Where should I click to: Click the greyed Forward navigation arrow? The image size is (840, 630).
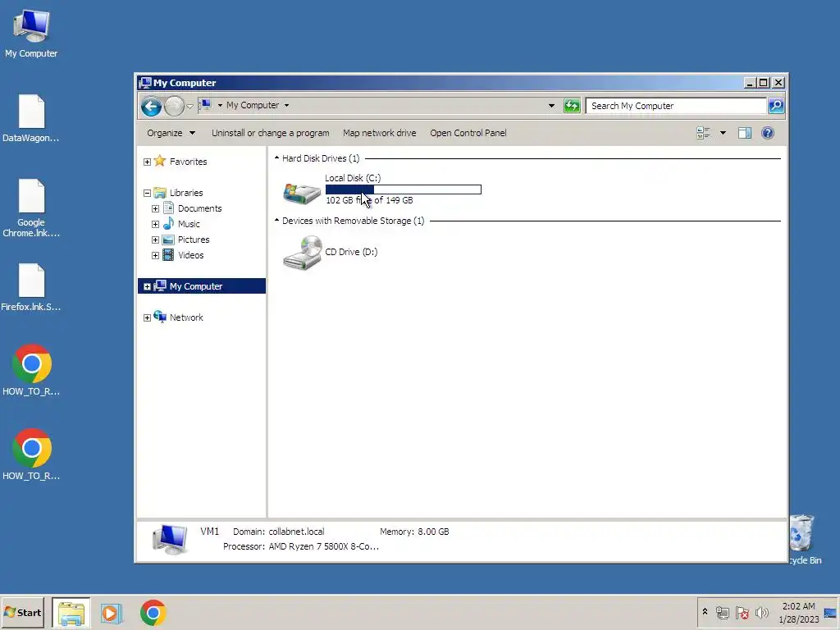click(x=174, y=106)
